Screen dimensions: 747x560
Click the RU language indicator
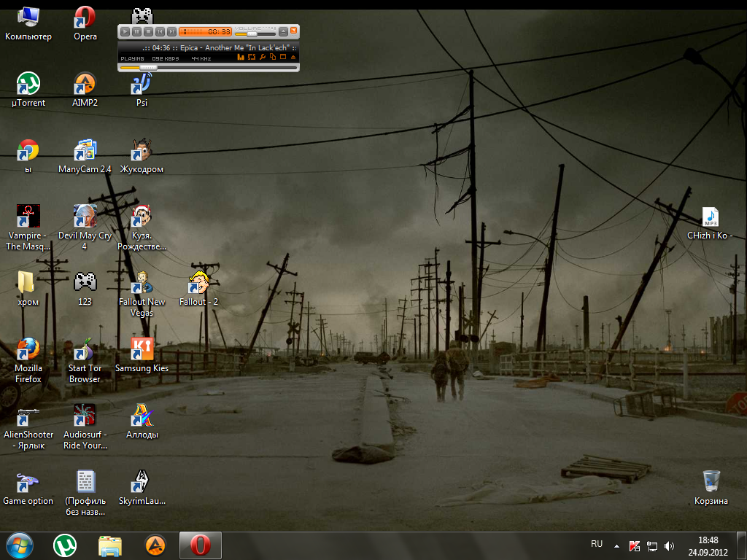tap(597, 544)
